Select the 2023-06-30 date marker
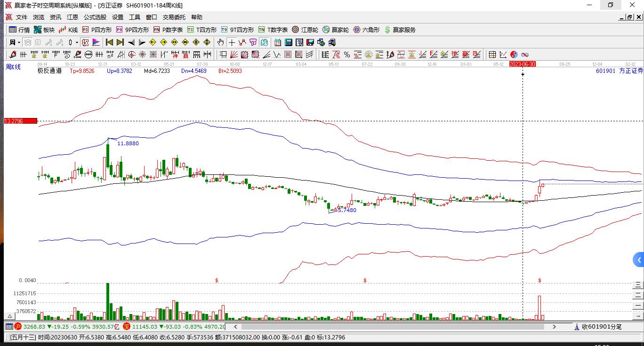644x346 pixels. [x=523, y=64]
